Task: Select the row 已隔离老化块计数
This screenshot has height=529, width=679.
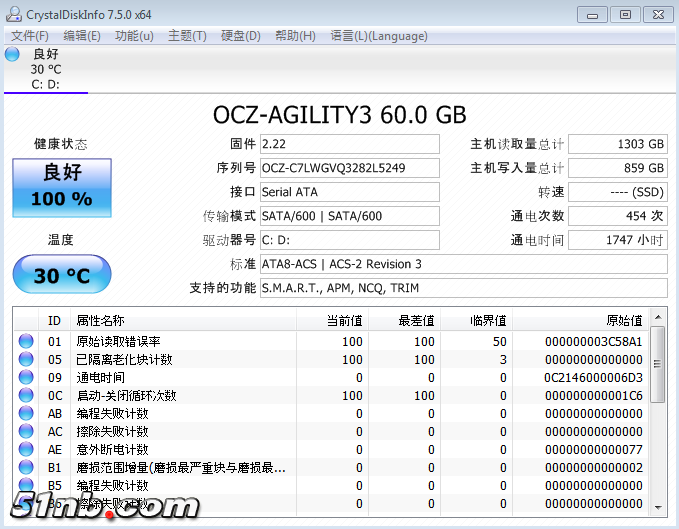Action: (331, 359)
